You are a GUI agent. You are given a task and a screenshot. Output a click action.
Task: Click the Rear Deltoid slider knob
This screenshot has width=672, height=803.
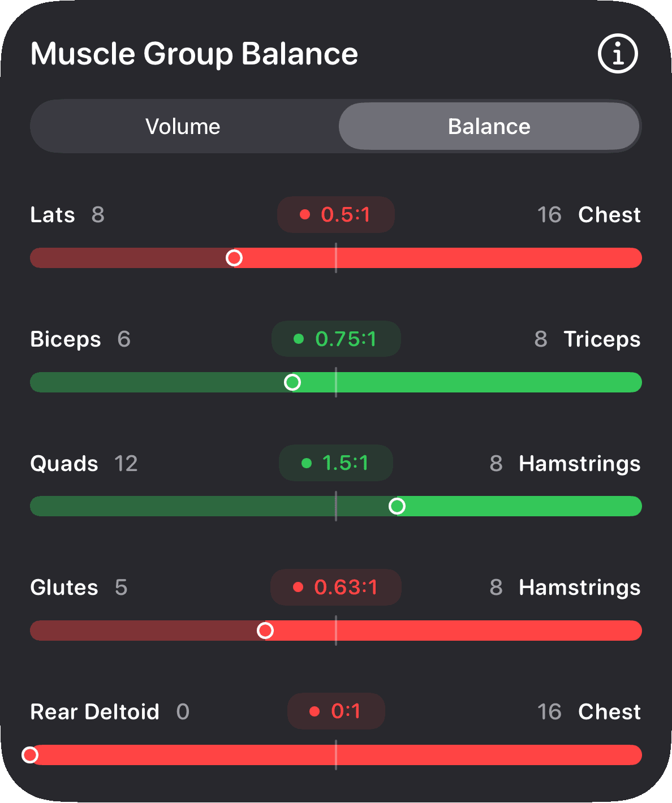pyautogui.click(x=30, y=755)
